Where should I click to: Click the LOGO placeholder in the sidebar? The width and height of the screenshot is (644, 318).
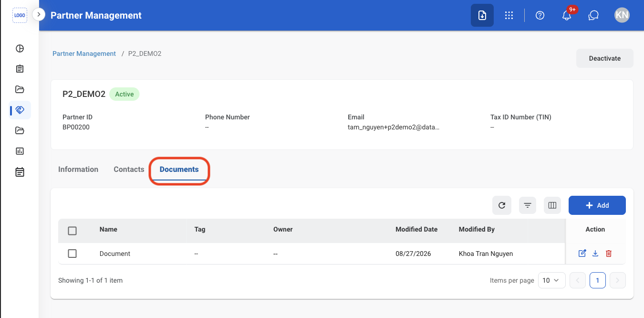click(x=20, y=15)
